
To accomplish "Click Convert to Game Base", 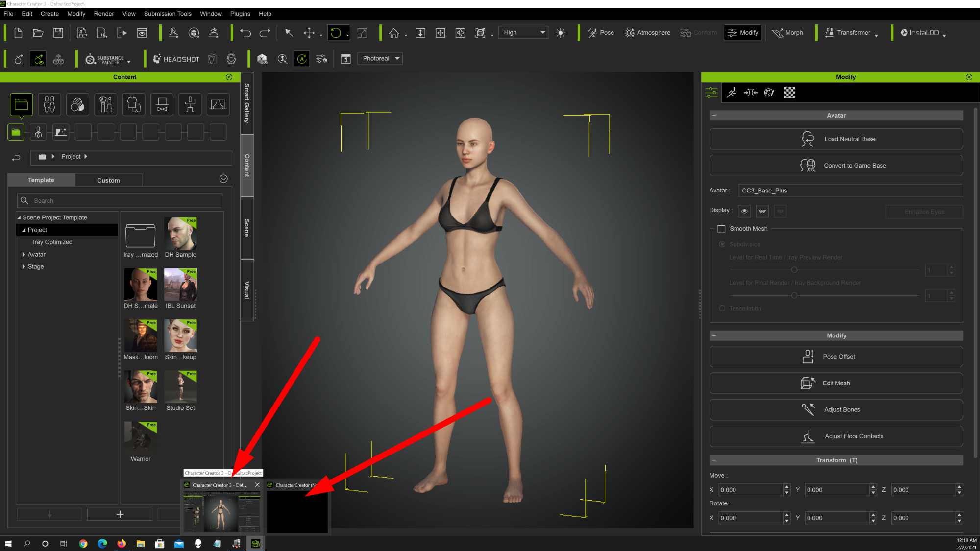I will click(x=836, y=166).
